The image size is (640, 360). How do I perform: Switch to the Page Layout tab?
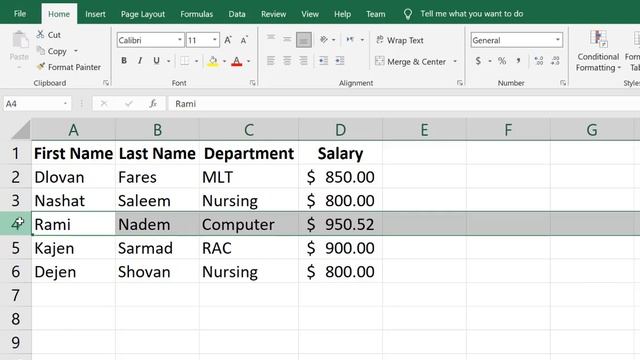[x=143, y=14]
